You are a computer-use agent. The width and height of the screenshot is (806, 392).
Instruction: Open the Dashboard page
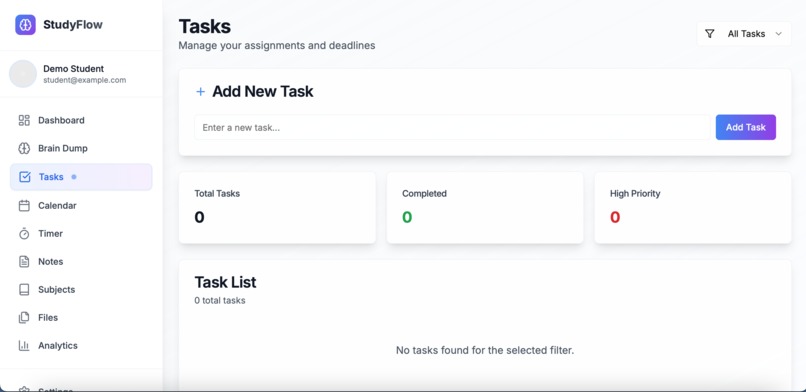coord(81,120)
